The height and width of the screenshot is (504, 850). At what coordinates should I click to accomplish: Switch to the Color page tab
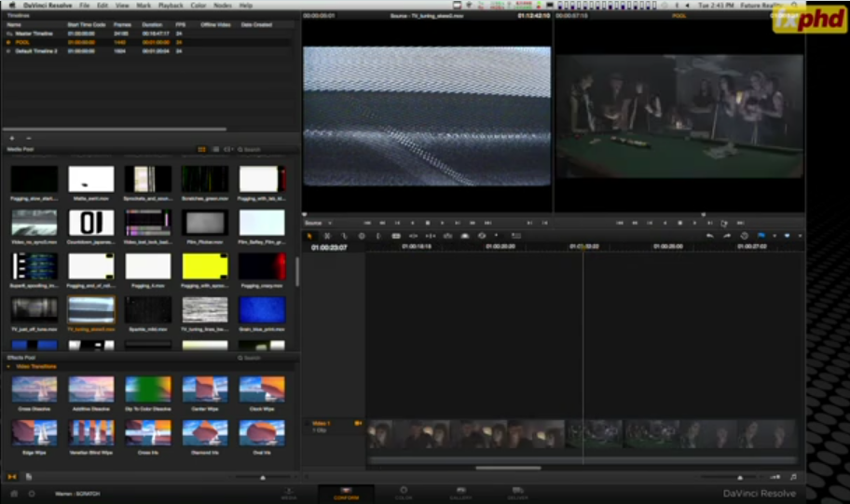[x=404, y=493]
